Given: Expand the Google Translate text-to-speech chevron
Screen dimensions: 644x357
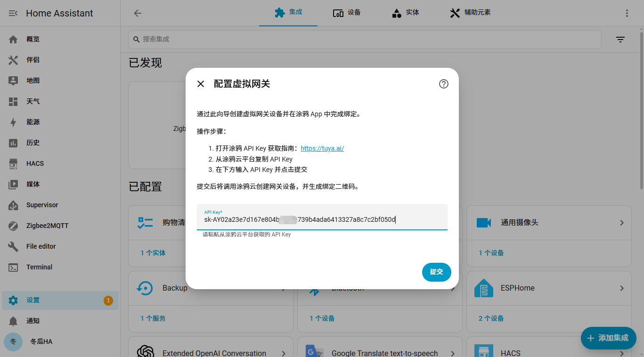Looking at the screenshot, I should point(453,353).
